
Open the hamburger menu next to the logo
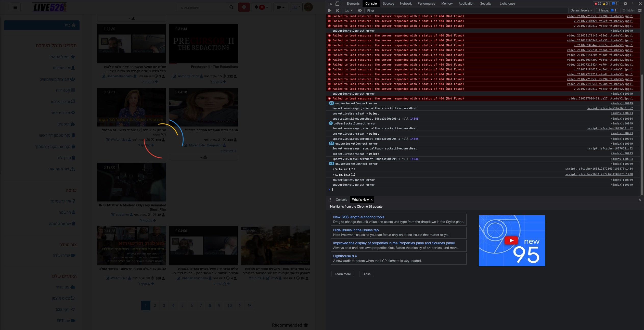pyautogui.click(x=15, y=7)
